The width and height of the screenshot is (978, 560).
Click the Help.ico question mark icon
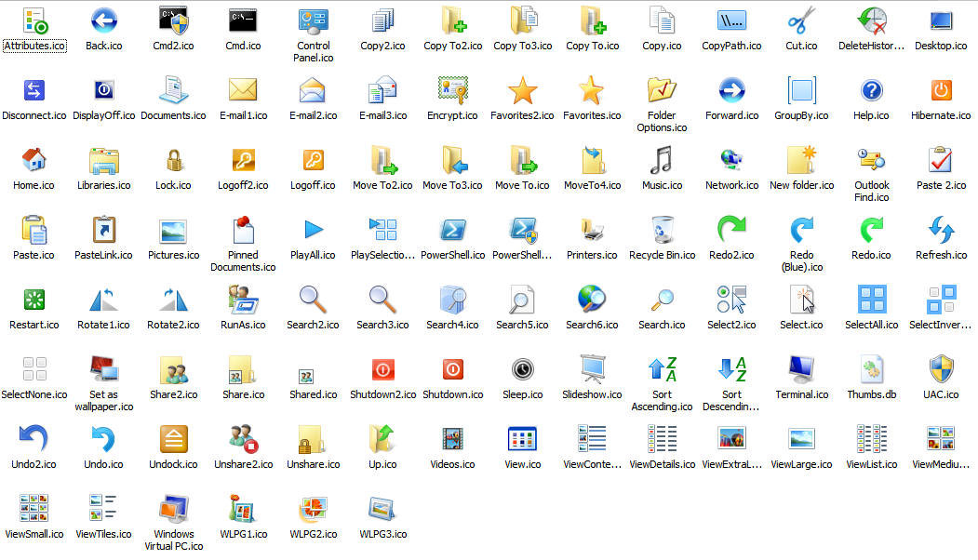click(871, 91)
